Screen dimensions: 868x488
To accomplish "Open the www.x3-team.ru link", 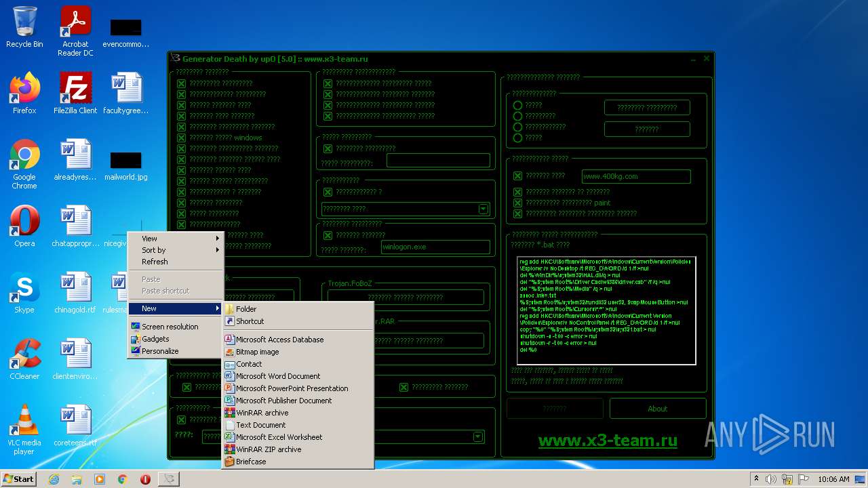I will click(608, 440).
